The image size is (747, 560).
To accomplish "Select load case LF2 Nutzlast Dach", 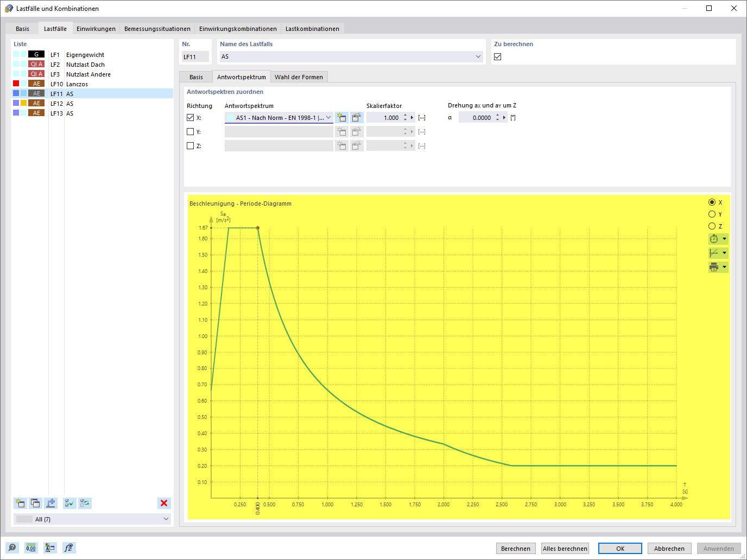I will point(92,65).
